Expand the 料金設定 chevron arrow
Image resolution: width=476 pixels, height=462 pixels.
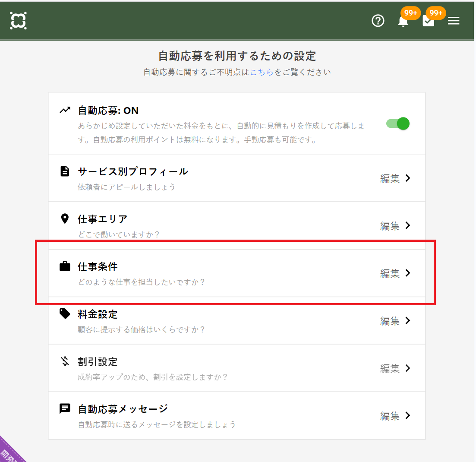[x=408, y=320]
